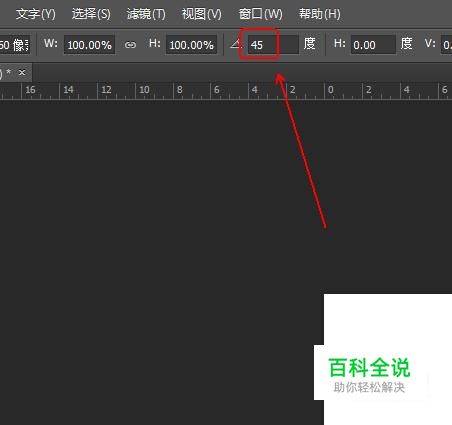Screen dimensions: 452x425
Task: Click the horizontal skew H field 0.00
Action: pyautogui.click(x=373, y=45)
